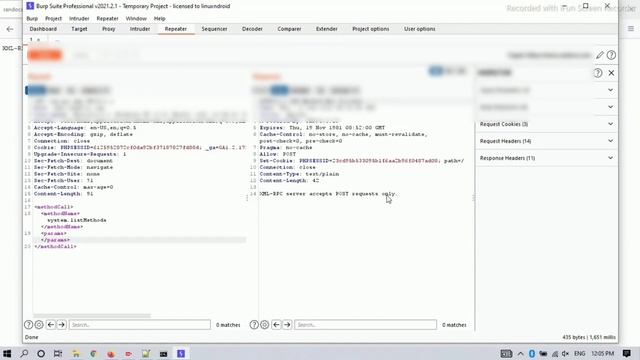Open the Inspector panel help icon
The height and width of the screenshot is (360, 640).
point(598,73)
